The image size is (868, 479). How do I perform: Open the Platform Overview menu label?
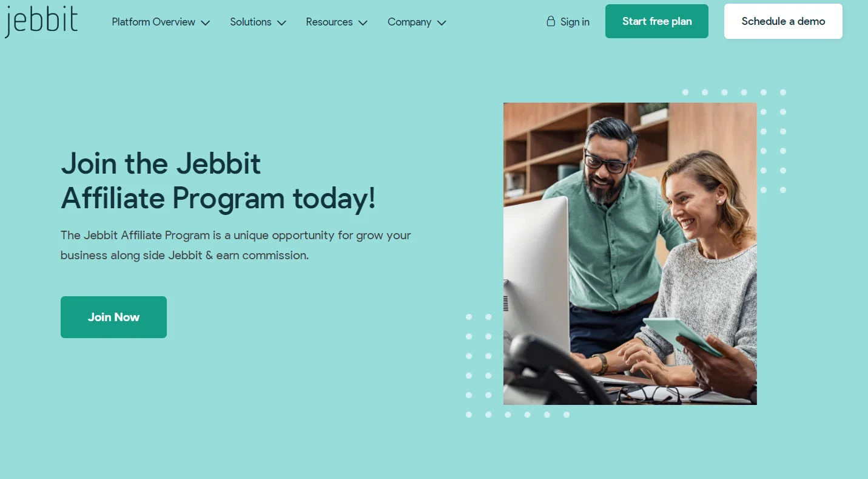click(x=153, y=22)
